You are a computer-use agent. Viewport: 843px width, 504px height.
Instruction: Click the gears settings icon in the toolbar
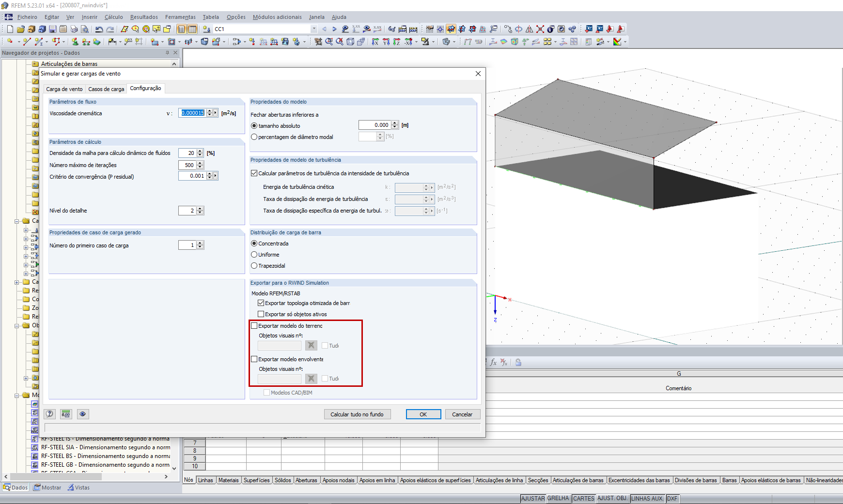(x=572, y=29)
